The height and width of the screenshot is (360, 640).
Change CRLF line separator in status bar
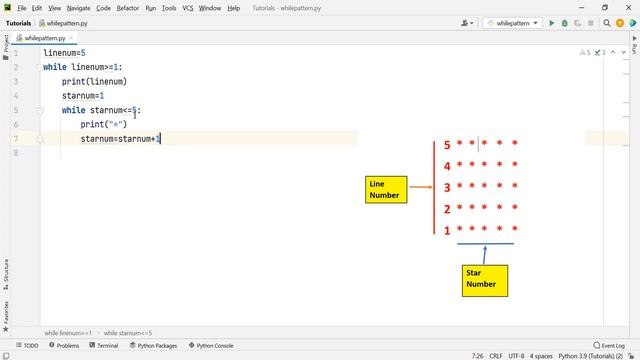496,356
